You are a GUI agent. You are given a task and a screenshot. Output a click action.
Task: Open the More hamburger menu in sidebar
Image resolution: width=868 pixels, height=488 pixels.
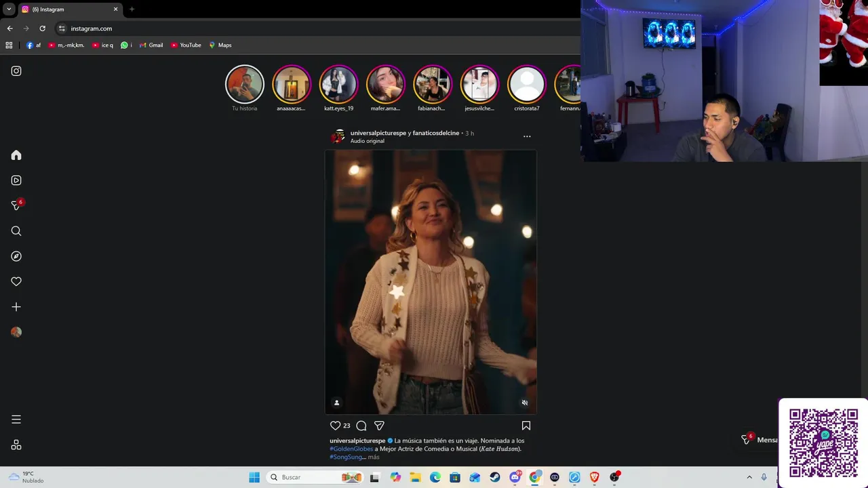click(x=16, y=420)
